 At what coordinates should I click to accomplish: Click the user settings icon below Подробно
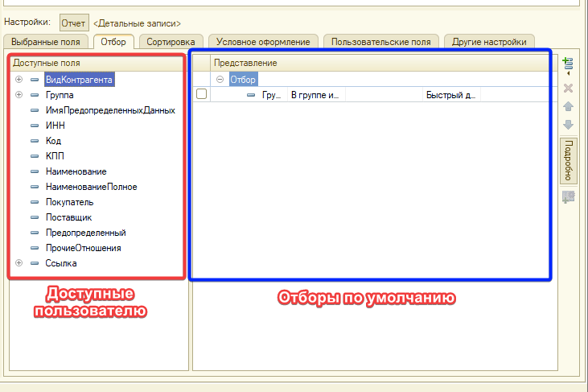(568, 196)
